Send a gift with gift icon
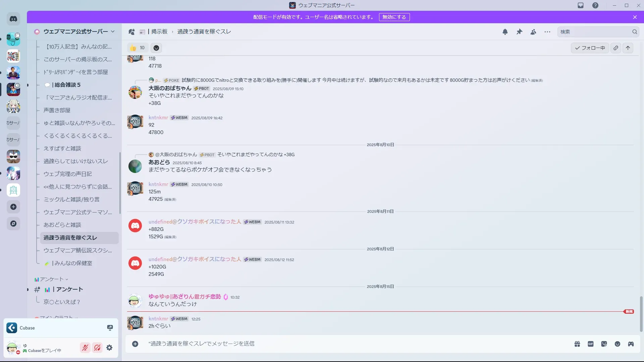 [x=577, y=344]
